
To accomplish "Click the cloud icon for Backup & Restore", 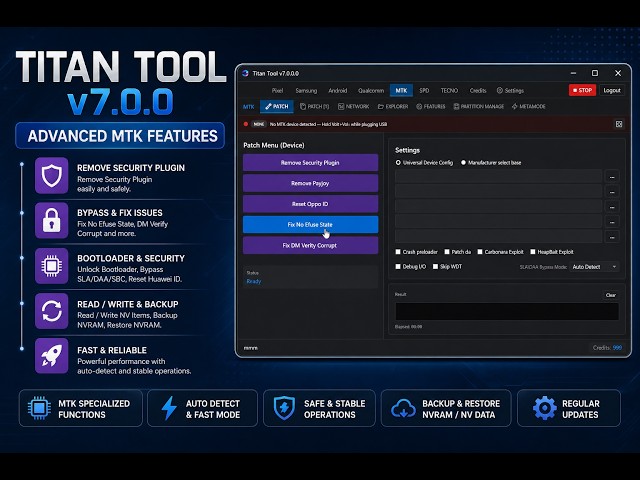I will (403, 409).
